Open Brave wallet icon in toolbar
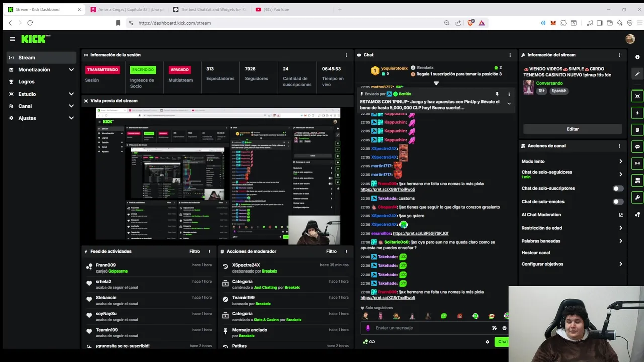Screen dimensions: 644x362 tap(610, 23)
